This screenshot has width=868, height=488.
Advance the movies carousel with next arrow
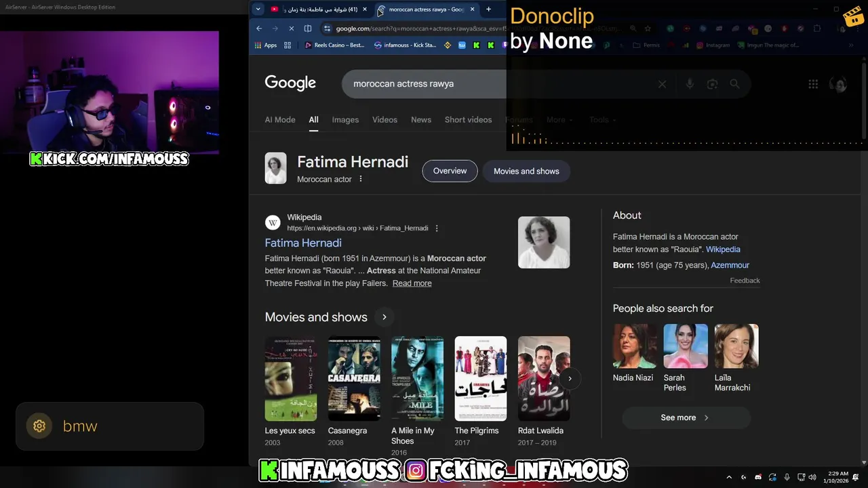pos(570,379)
